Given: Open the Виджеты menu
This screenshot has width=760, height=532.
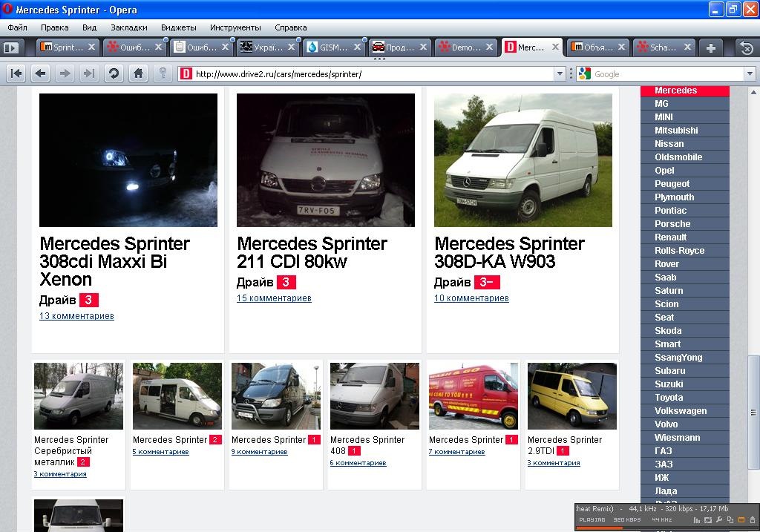Looking at the screenshot, I should (179, 27).
